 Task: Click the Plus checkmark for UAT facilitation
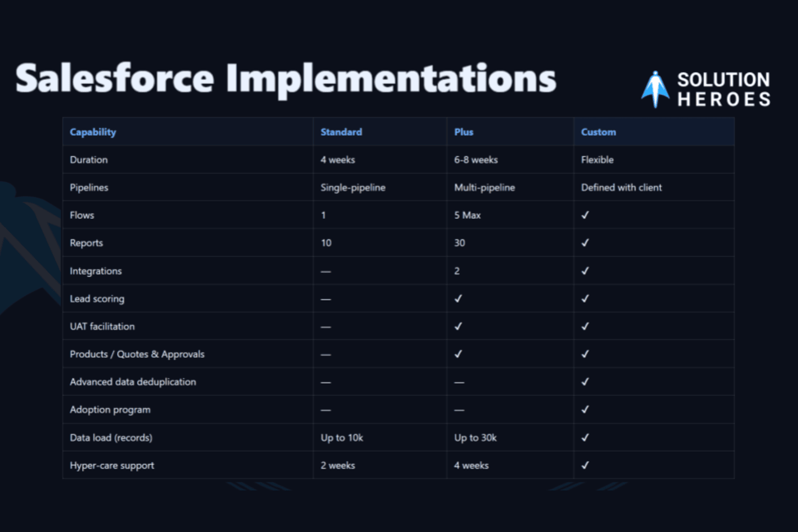[458, 326]
